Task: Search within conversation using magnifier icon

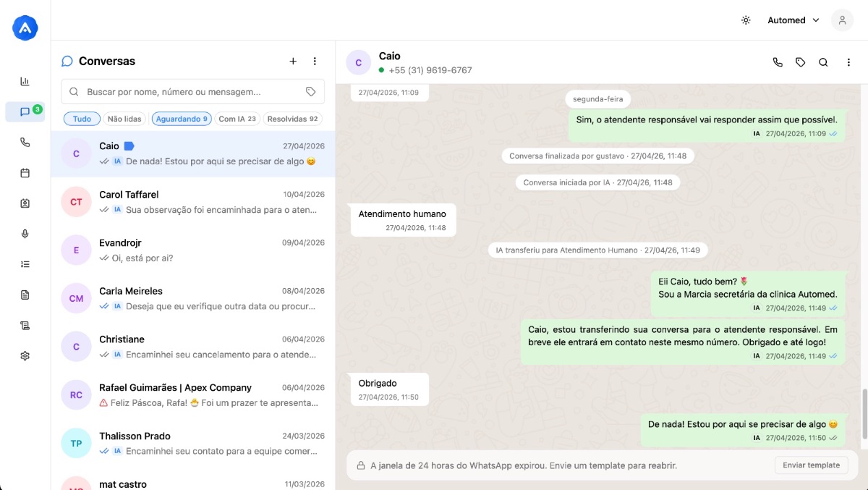Action: pos(823,62)
